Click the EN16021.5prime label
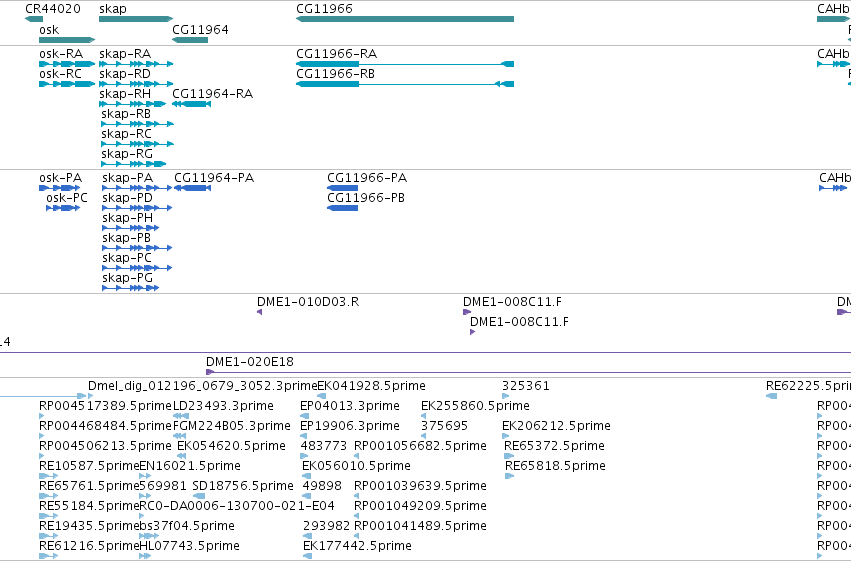Screen dimensions: 851x561 pos(190,466)
